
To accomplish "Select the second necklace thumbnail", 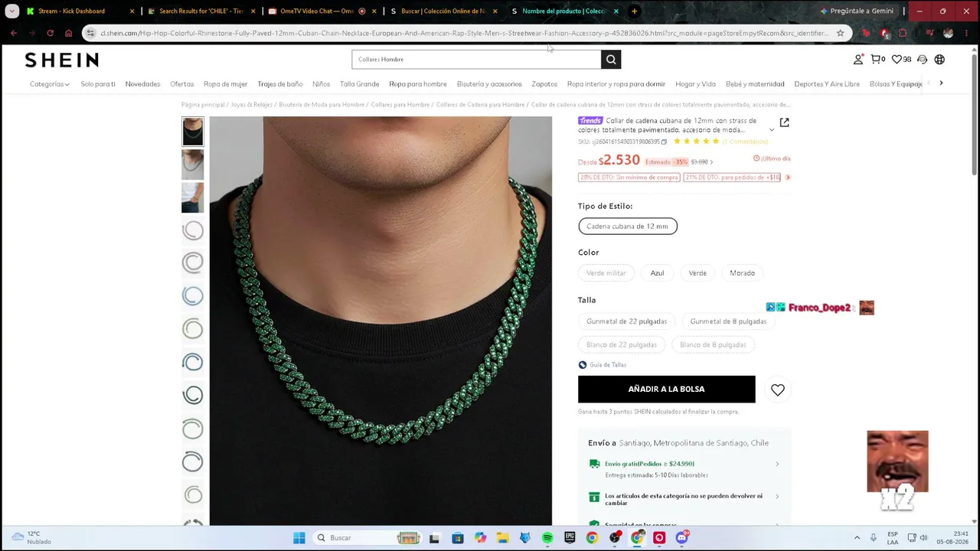I will tap(193, 165).
